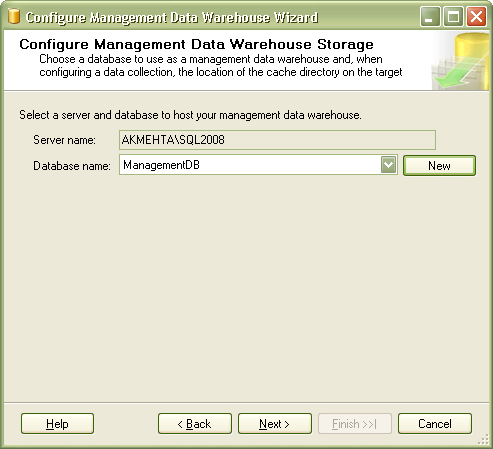This screenshot has height=449, width=493.
Task: Click the warehouse graphic with green arrow
Action: point(460,61)
